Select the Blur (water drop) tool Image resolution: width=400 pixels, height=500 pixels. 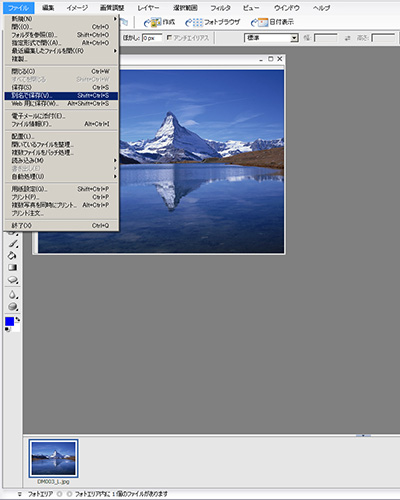coord(12,295)
